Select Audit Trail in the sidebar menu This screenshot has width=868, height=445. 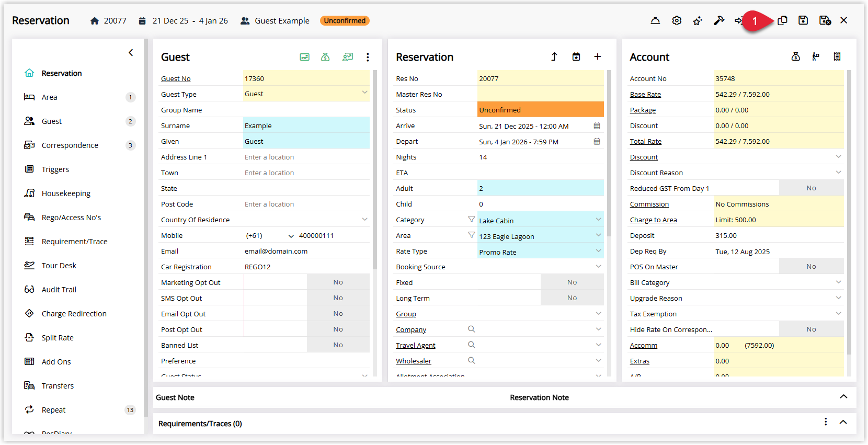coord(59,290)
